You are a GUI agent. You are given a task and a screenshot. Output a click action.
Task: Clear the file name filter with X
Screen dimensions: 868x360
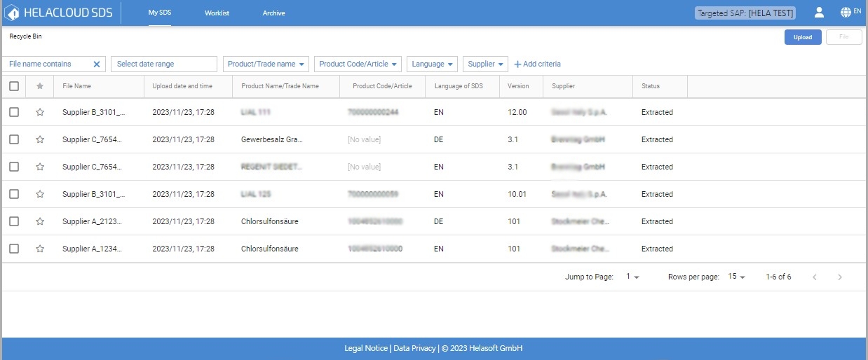click(97, 64)
